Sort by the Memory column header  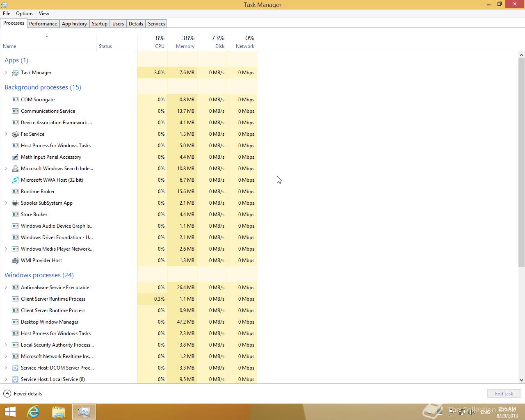click(182, 42)
